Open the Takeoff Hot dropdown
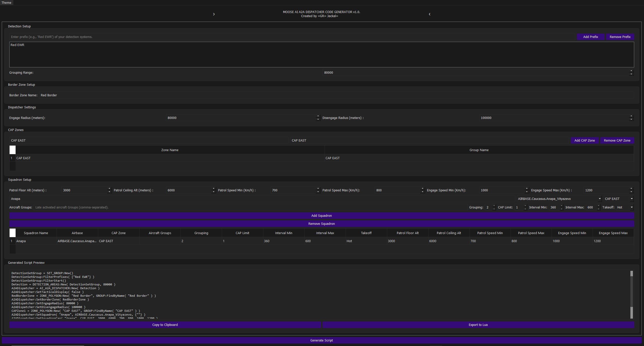 point(625,207)
